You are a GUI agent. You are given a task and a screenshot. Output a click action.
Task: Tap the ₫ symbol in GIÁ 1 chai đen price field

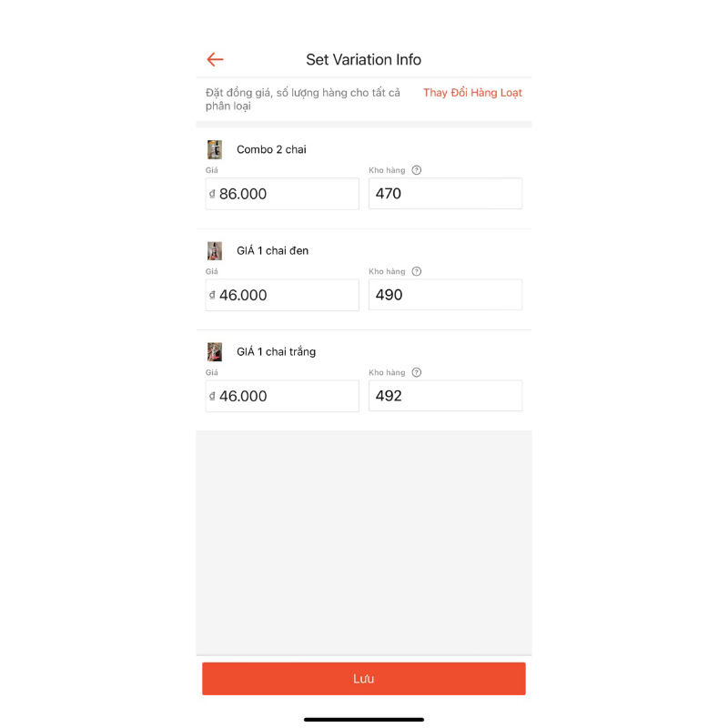click(212, 294)
